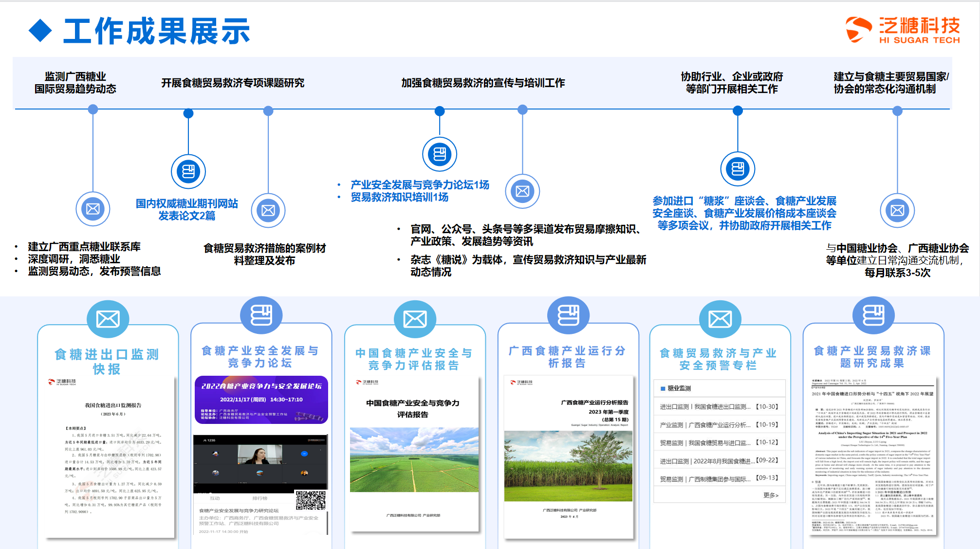
Task: Click the 糖业监测 section header
Action: click(679, 388)
